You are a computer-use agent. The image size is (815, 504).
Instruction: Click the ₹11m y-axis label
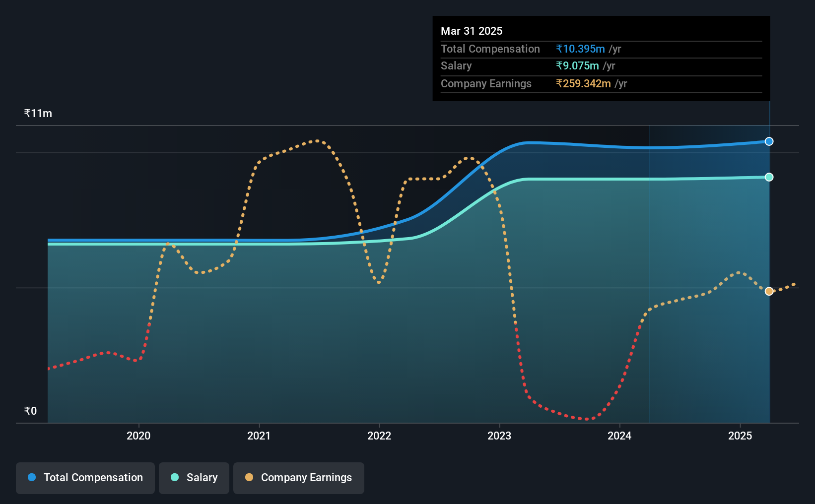pos(38,113)
